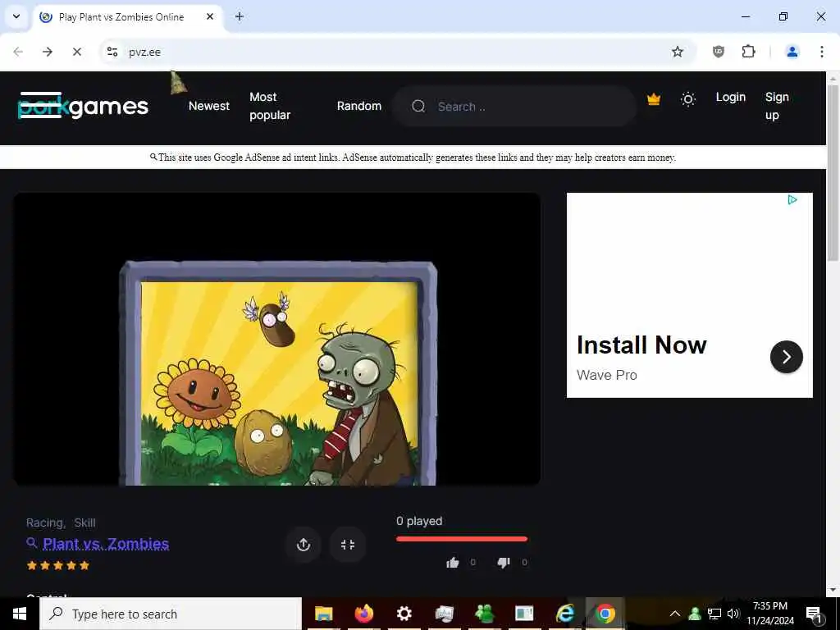This screenshot has height=630, width=840.
Task: Click the pvz.ee address bar URL
Action: [144, 52]
